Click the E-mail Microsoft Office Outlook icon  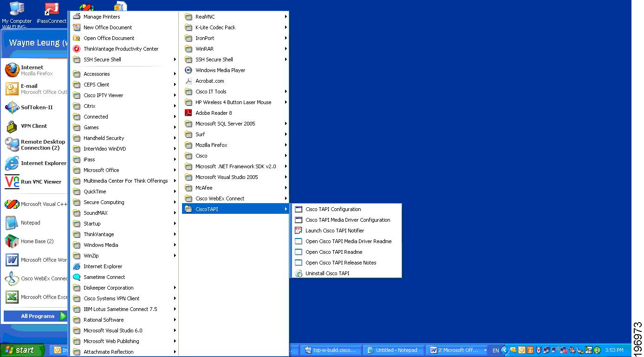pos(12,89)
